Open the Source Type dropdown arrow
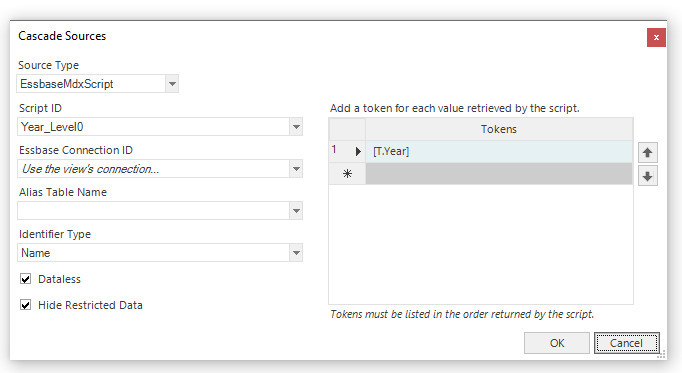This screenshot has width=682, height=373. tap(172, 84)
